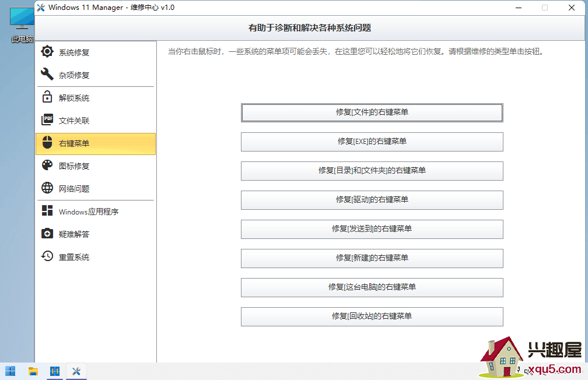This screenshot has width=588, height=380.
Task: Click the first-aid icon beside 疑难解答
Action: 47,234
